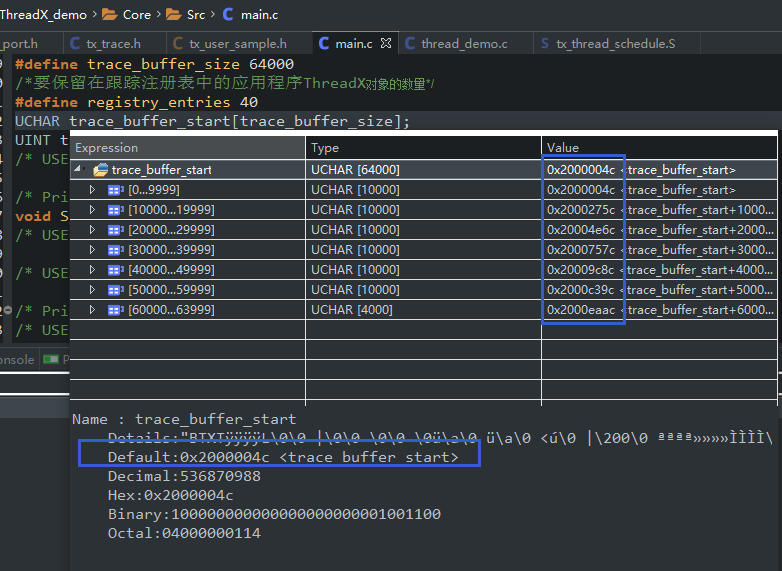
Task: Click the registry_entries define line
Action: 136,102
